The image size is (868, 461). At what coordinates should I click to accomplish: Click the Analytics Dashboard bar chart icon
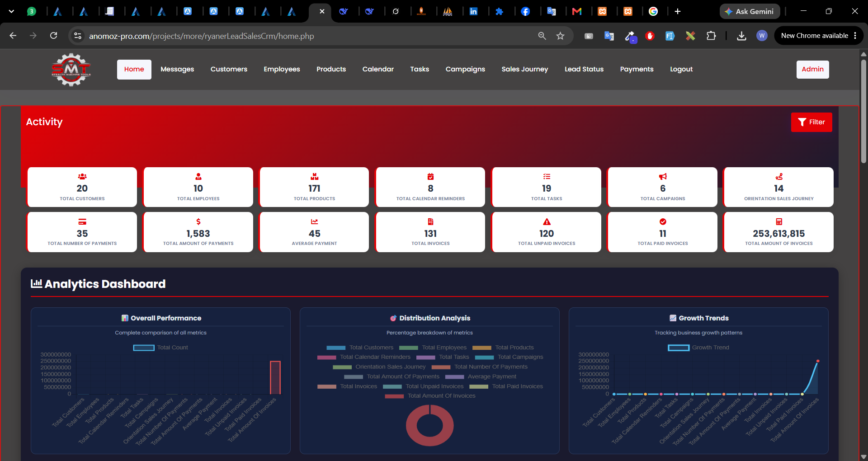click(36, 283)
